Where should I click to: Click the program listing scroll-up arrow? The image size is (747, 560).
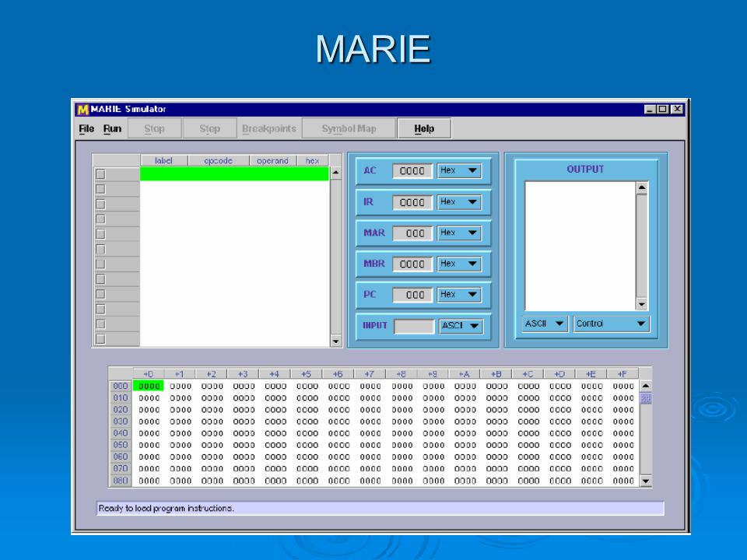click(336, 172)
